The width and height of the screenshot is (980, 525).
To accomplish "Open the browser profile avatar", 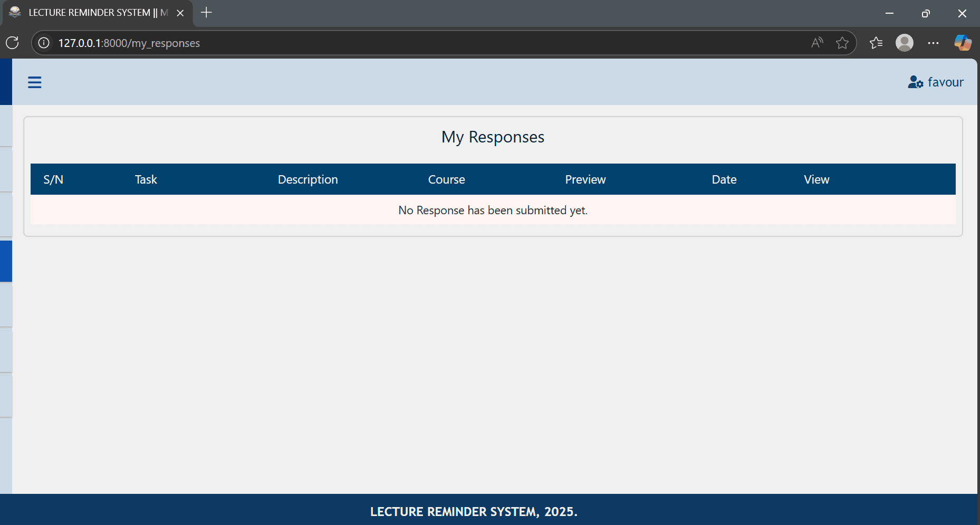I will point(904,43).
